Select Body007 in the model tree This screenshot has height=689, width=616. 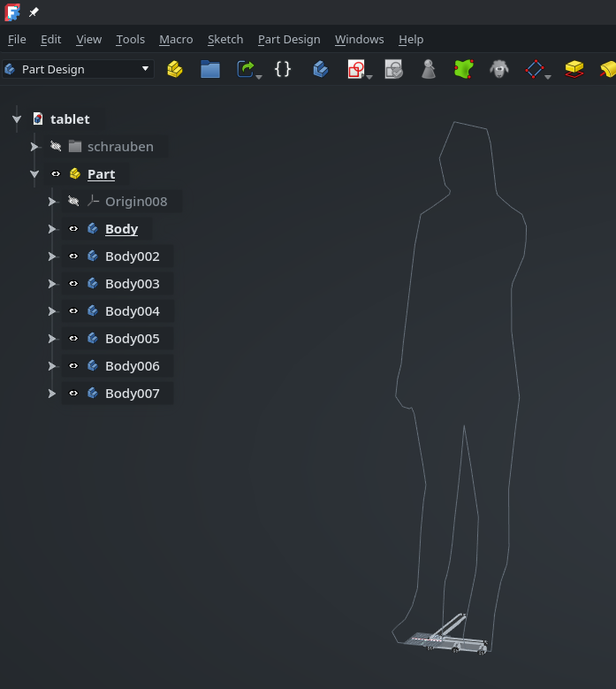(132, 394)
